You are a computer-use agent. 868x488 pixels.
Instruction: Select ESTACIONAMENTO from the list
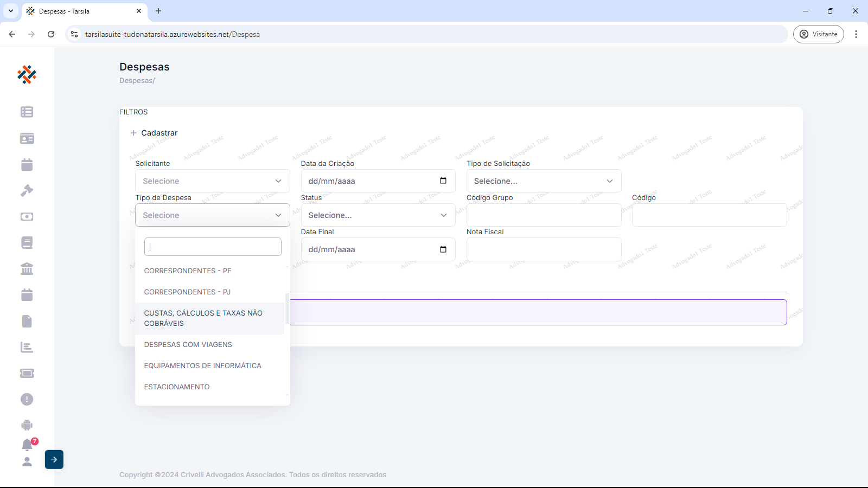pyautogui.click(x=177, y=387)
